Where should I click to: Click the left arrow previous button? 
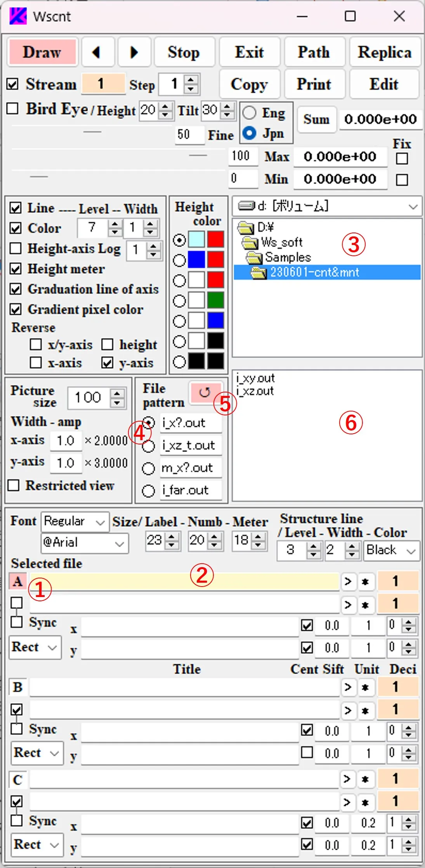click(97, 52)
